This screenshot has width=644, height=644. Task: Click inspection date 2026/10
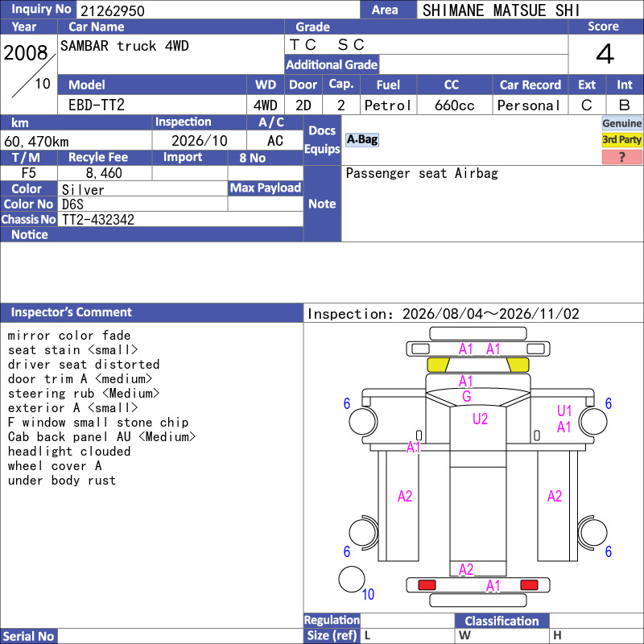(199, 141)
